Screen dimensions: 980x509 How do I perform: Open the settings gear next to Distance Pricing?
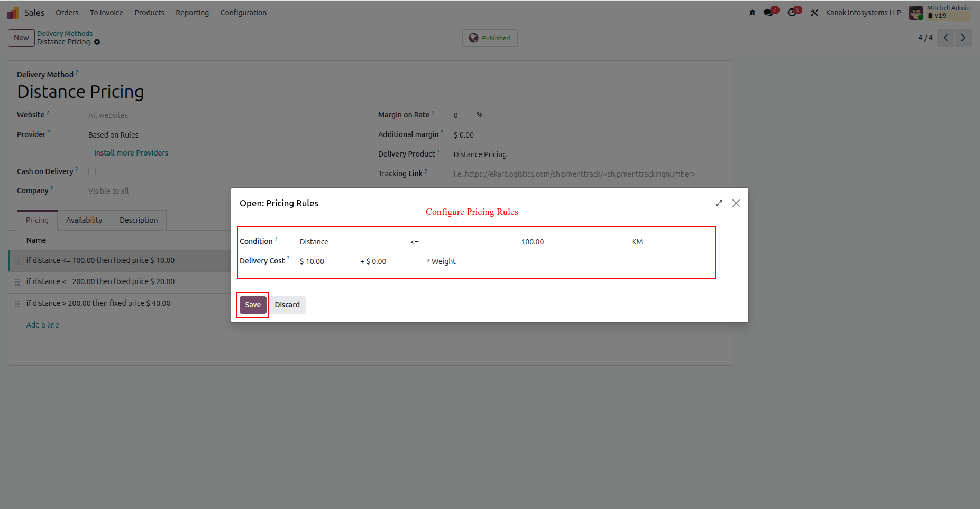point(97,42)
